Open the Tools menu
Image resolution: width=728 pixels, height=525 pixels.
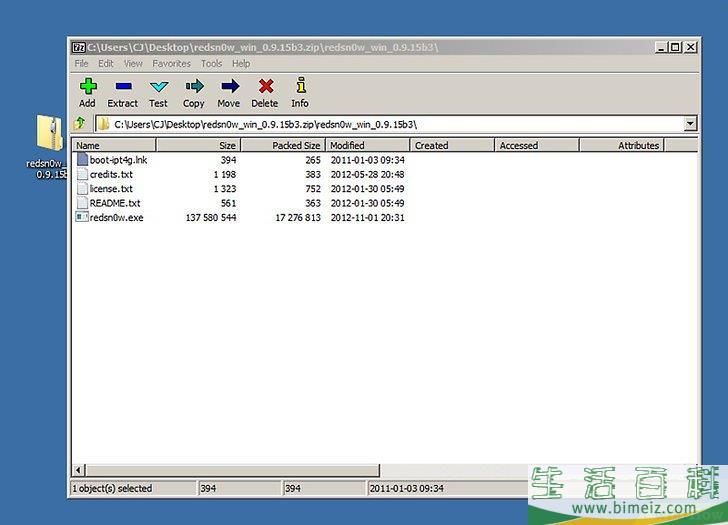tap(211, 64)
